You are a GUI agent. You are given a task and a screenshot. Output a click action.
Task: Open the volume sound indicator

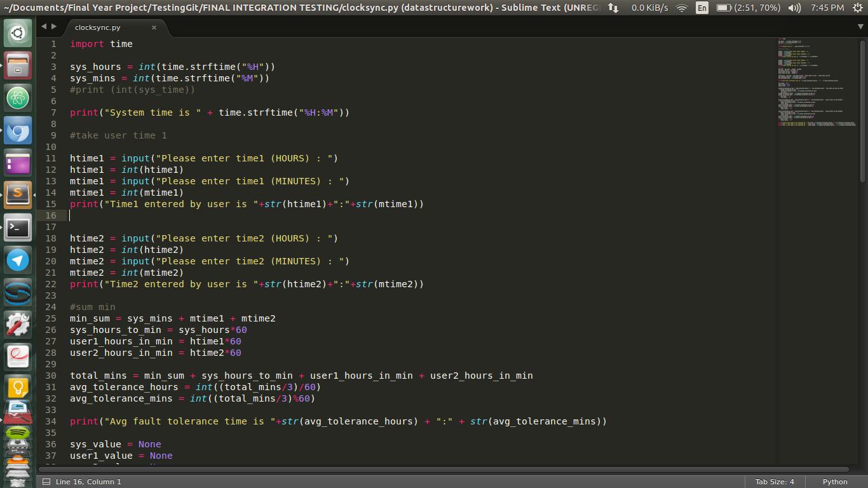(x=794, y=8)
